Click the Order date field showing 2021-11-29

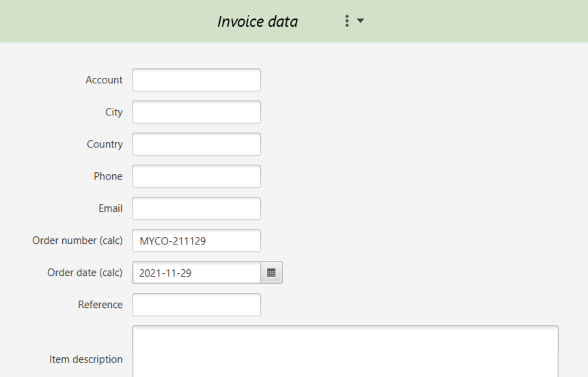coord(196,273)
